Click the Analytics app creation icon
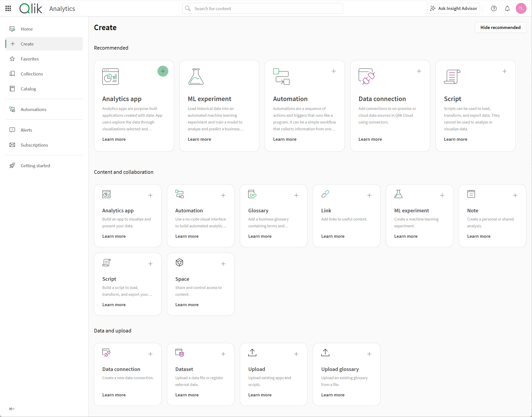Viewport: 532px width, 417px height. tap(163, 71)
